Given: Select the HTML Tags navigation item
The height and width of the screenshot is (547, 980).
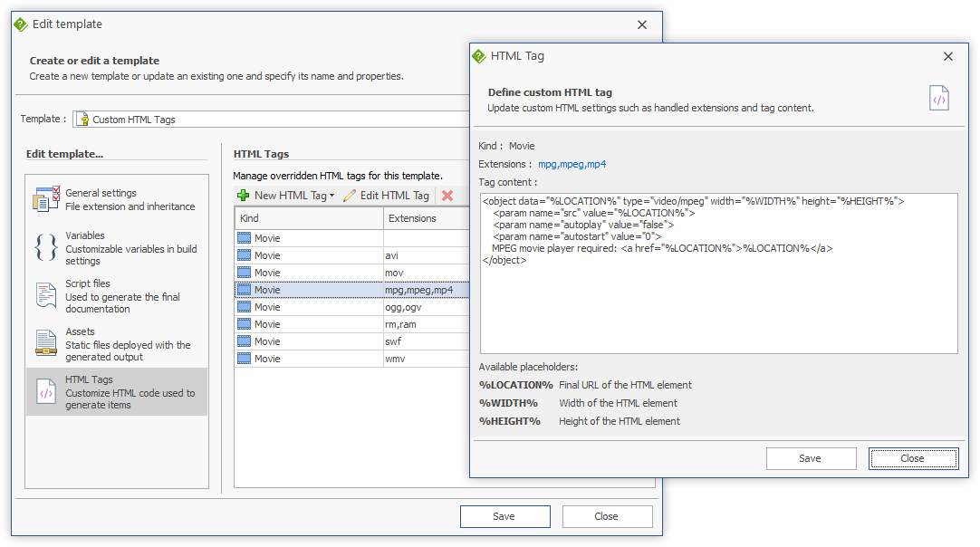Looking at the screenshot, I should [x=117, y=392].
